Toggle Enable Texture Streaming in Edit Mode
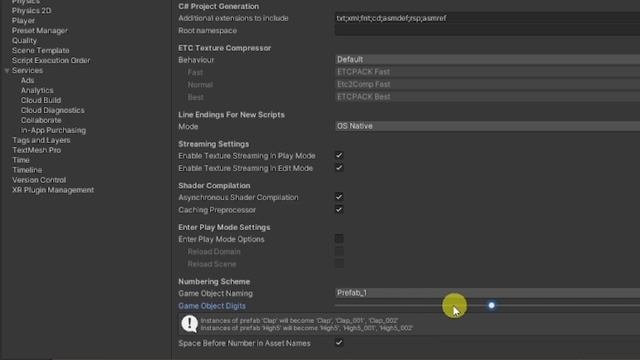Viewport: 640px width, 360px height. coord(339,168)
